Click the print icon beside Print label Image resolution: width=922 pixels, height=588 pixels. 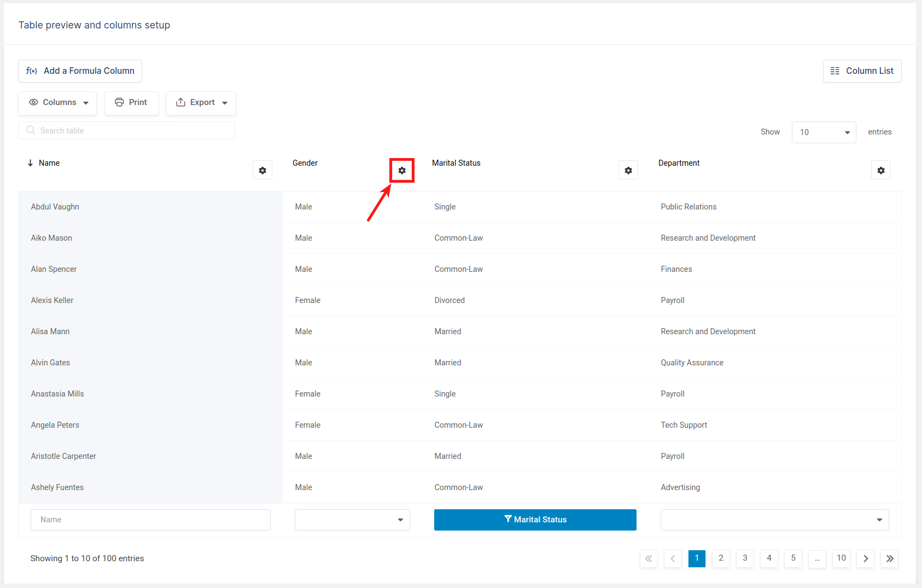click(x=119, y=102)
